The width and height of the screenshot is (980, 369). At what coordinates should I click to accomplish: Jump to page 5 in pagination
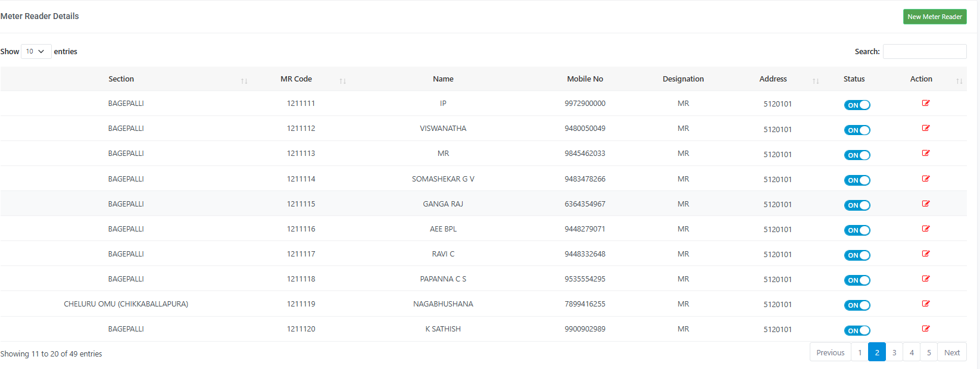(929, 352)
